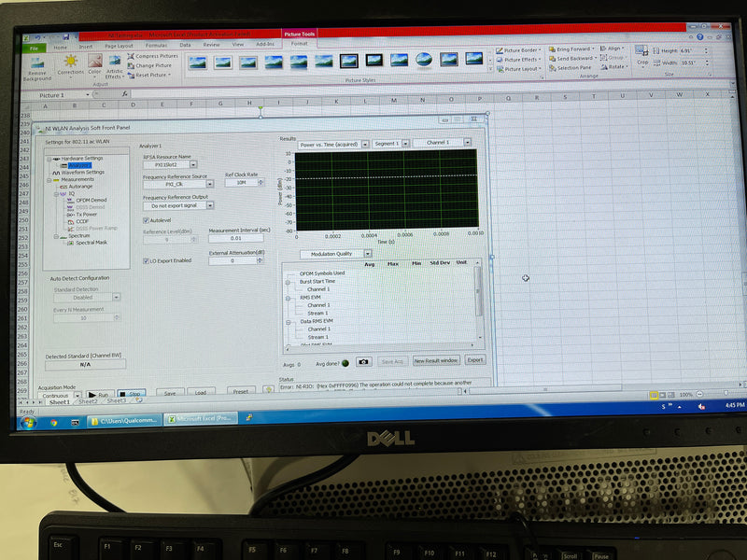Screen dimensions: 747x560
Task: Open the Frequency Reference Output dropdown
Action: 210,205
